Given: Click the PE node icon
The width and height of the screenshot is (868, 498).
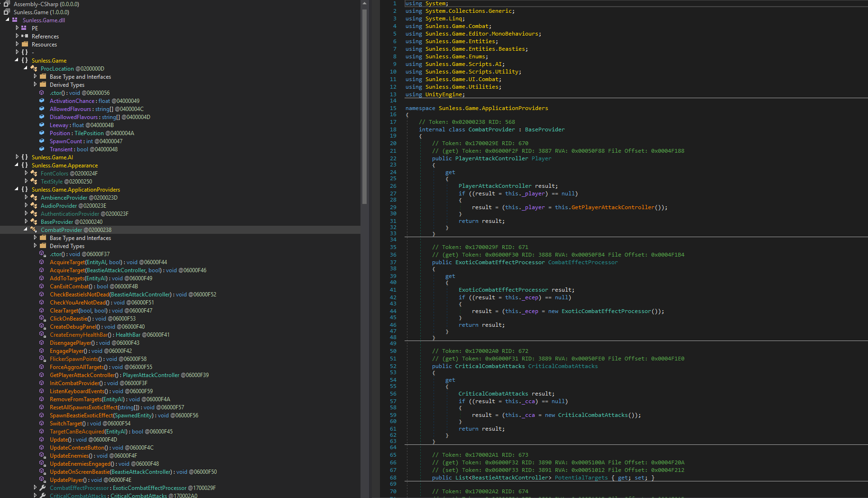Looking at the screenshot, I should point(24,28).
